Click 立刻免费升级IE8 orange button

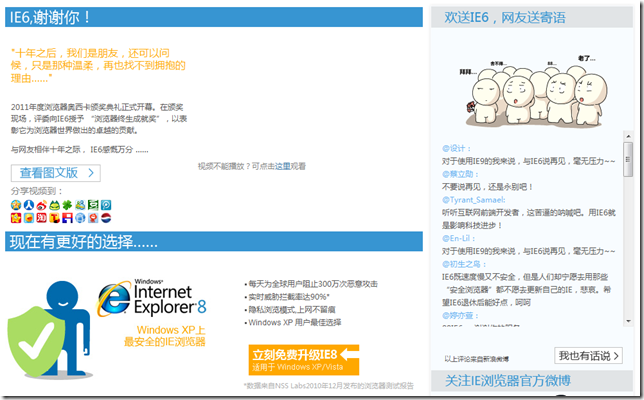tap(304, 359)
